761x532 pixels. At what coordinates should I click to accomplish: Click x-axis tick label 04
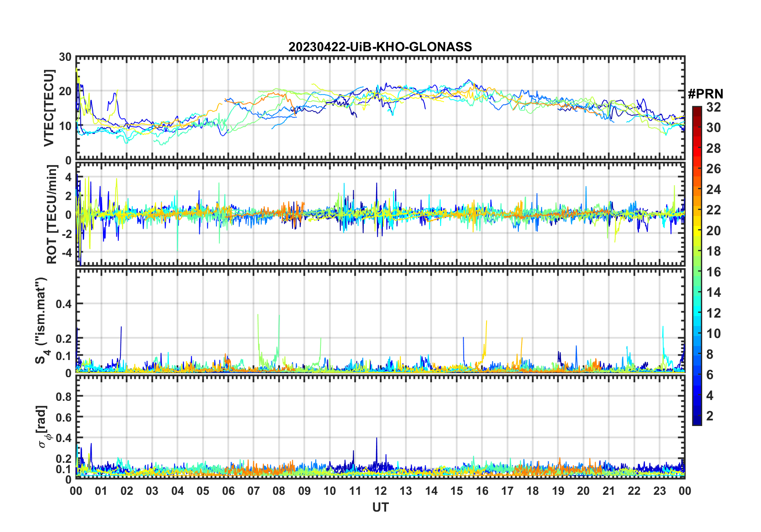[x=178, y=491]
